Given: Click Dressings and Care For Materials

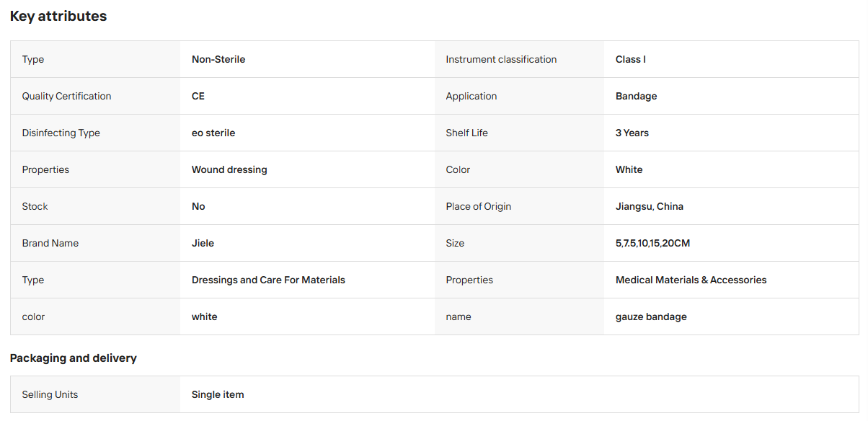Looking at the screenshot, I should click(x=268, y=280).
